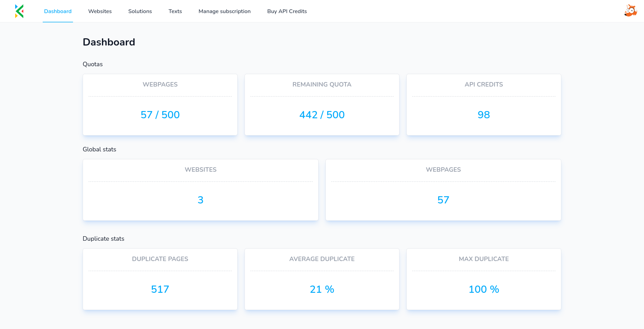Click the '57 / 500' webpages quota value
The height and width of the screenshot is (329, 644).
160,115
